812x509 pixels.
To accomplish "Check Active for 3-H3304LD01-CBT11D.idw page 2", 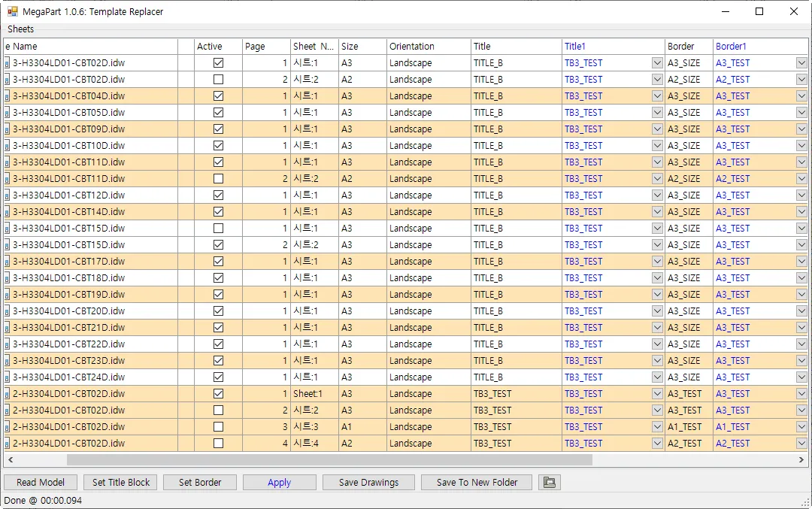I will 219,179.
